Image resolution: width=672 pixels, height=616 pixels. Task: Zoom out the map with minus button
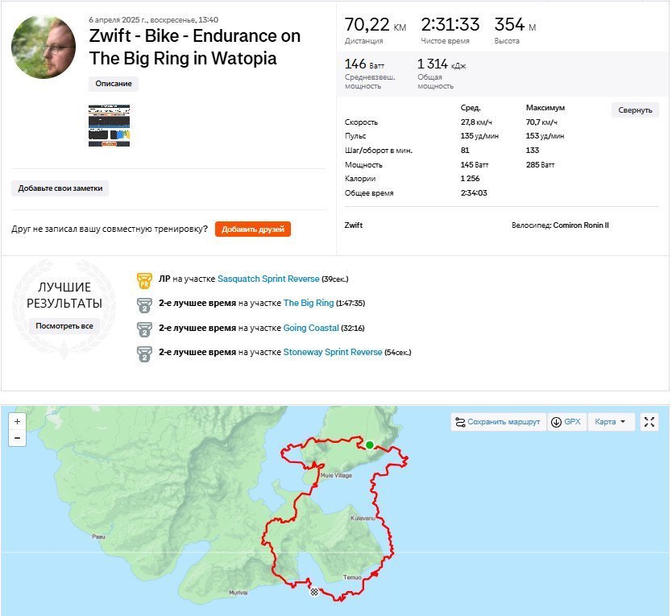pyautogui.click(x=17, y=438)
